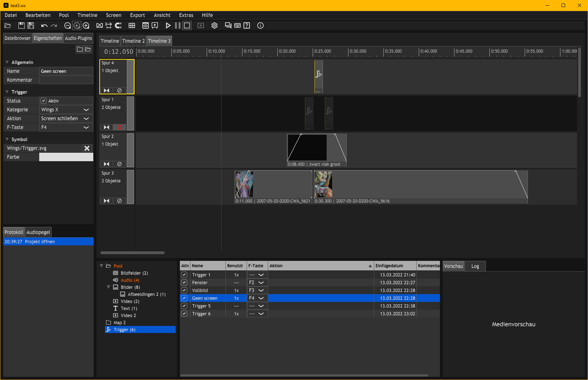Open the Aktion dropdown showing Screen schließen
588x380 pixels.
click(x=66, y=118)
